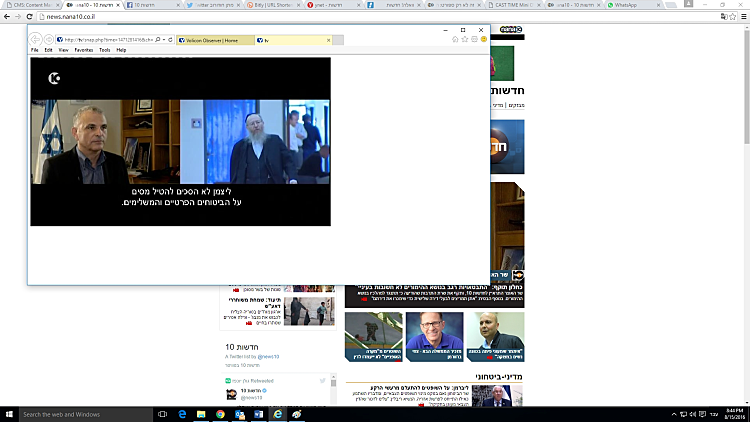
Task: Close the 'tv' tab in Internet Explorer
Action: click(x=329, y=40)
